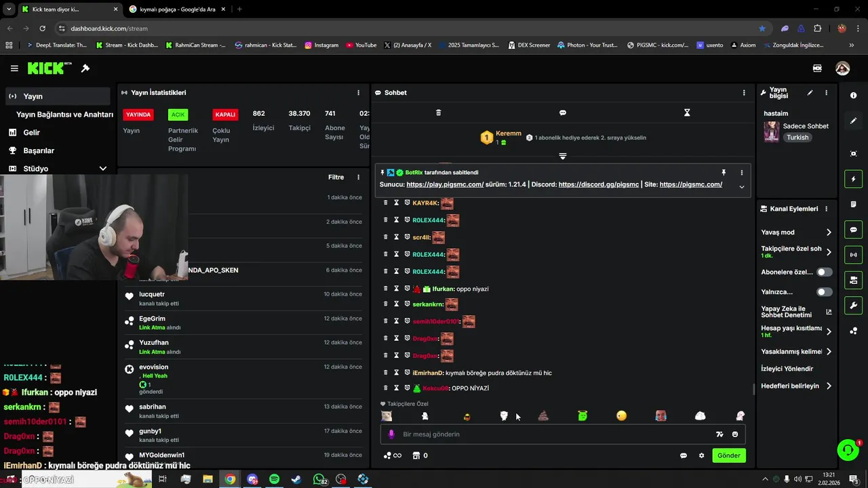
Task: Open the green support chat bubble
Action: click(x=847, y=449)
